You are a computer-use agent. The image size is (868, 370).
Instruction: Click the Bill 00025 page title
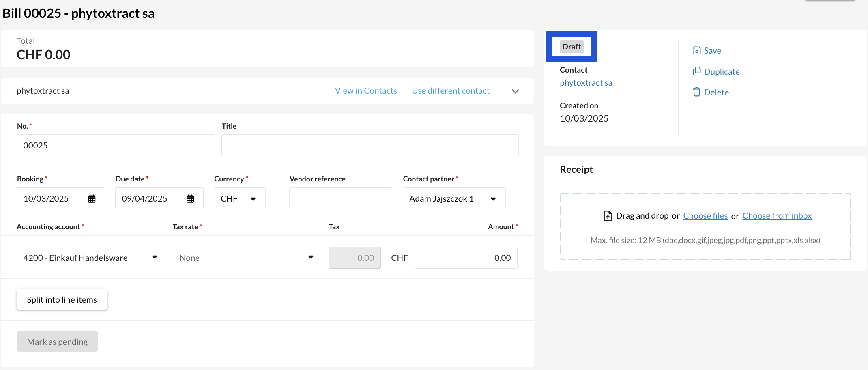[x=78, y=13]
